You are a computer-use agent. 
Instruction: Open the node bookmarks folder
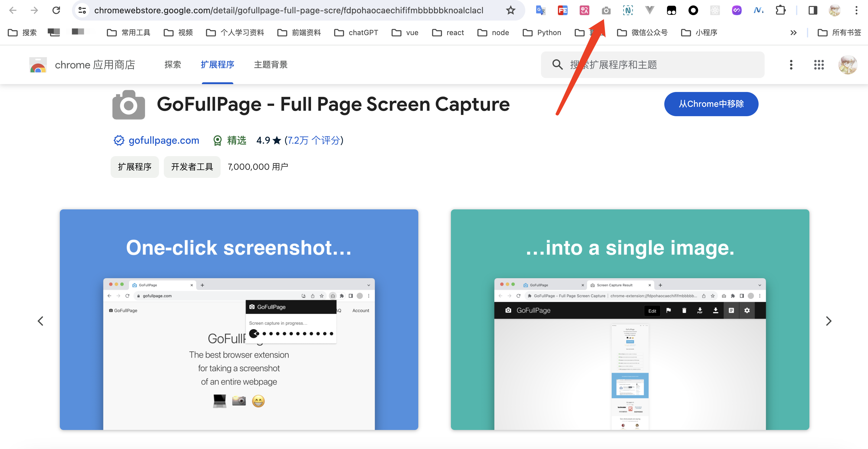click(493, 32)
